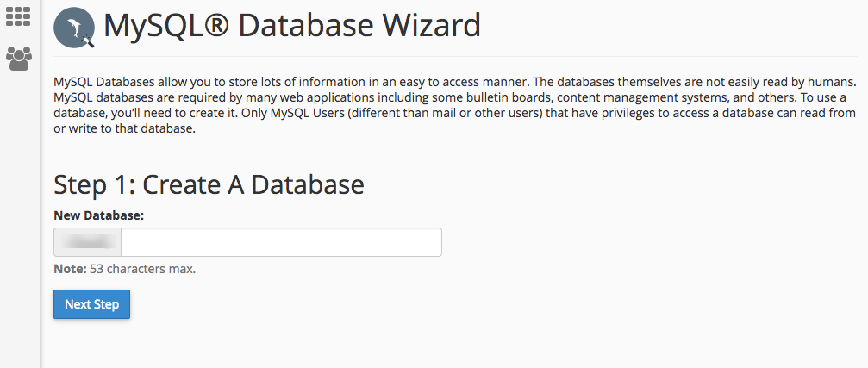Open the cPanel home grid icon
Viewport: 868px width, 368px height.
18,16
